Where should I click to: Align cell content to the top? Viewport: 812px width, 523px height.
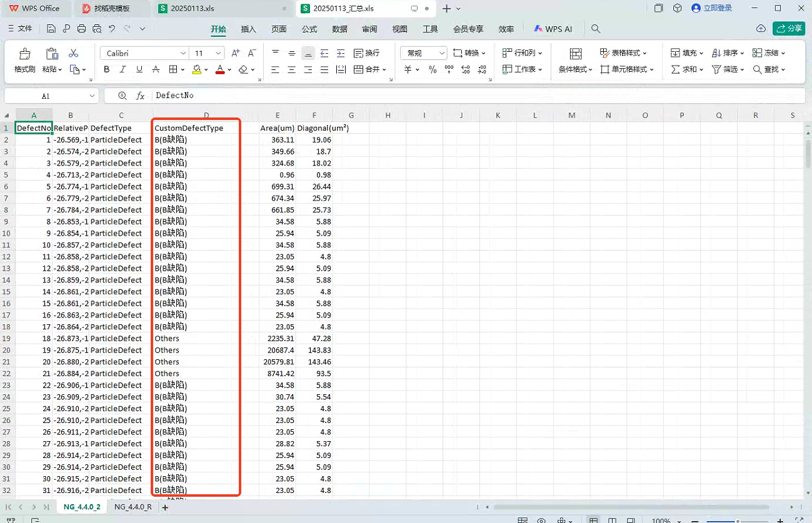276,53
